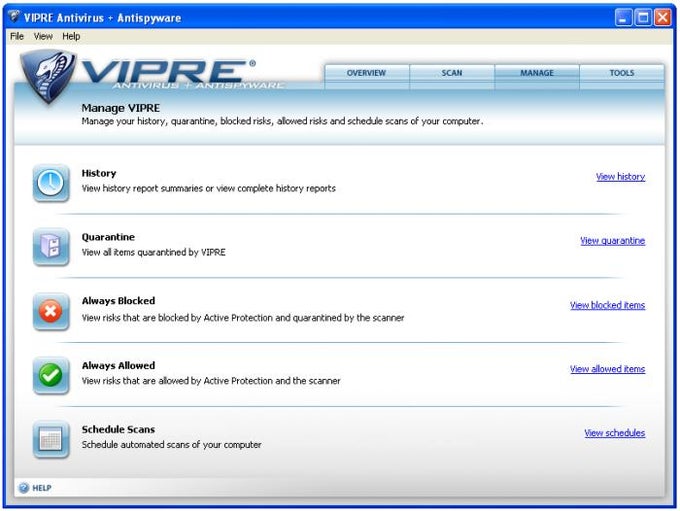Open the View history link

tap(620, 177)
